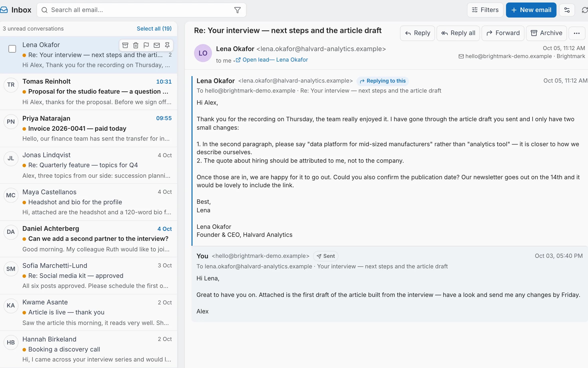Delete Lena Okafor email with trash icon

pos(136,45)
